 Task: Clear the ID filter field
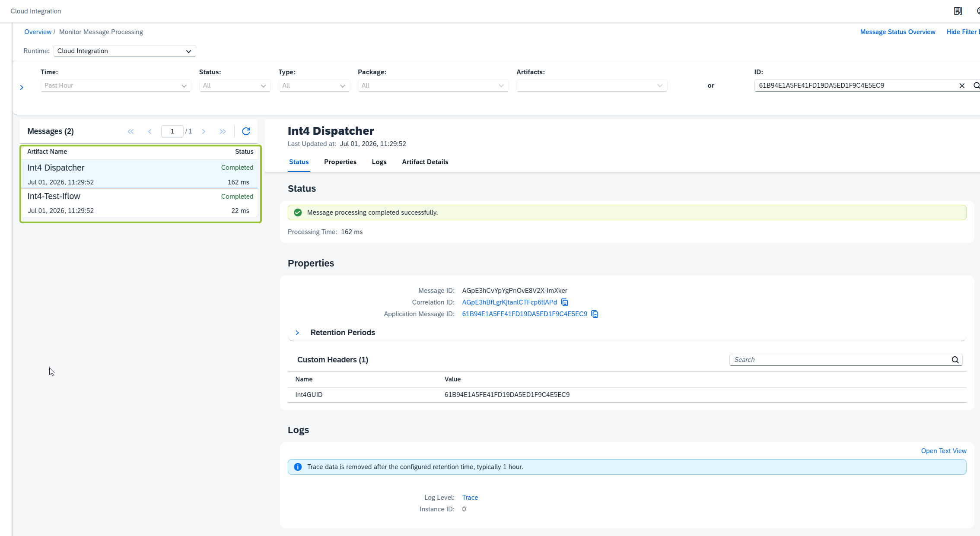click(962, 86)
